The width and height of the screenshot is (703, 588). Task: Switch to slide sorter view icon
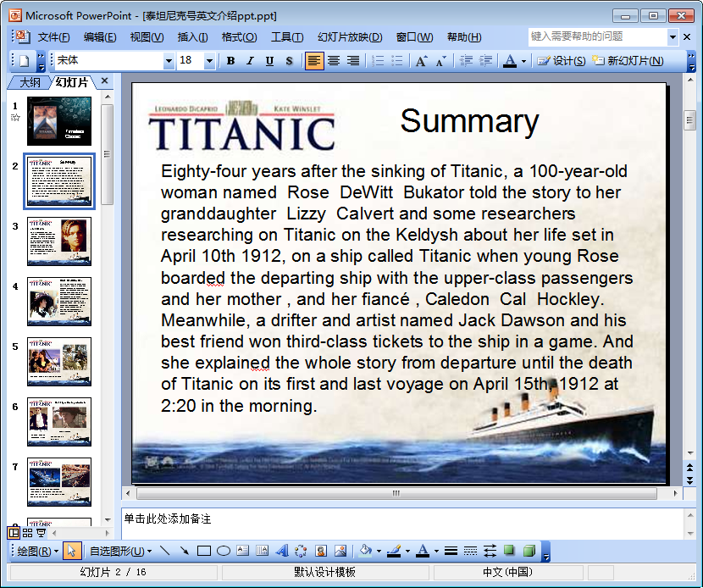pos(27,533)
